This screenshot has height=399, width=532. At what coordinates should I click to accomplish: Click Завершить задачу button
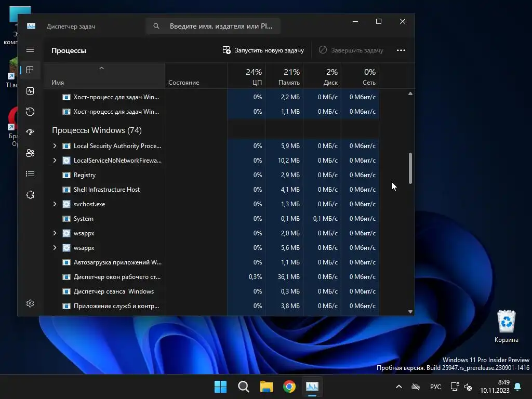pyautogui.click(x=351, y=50)
